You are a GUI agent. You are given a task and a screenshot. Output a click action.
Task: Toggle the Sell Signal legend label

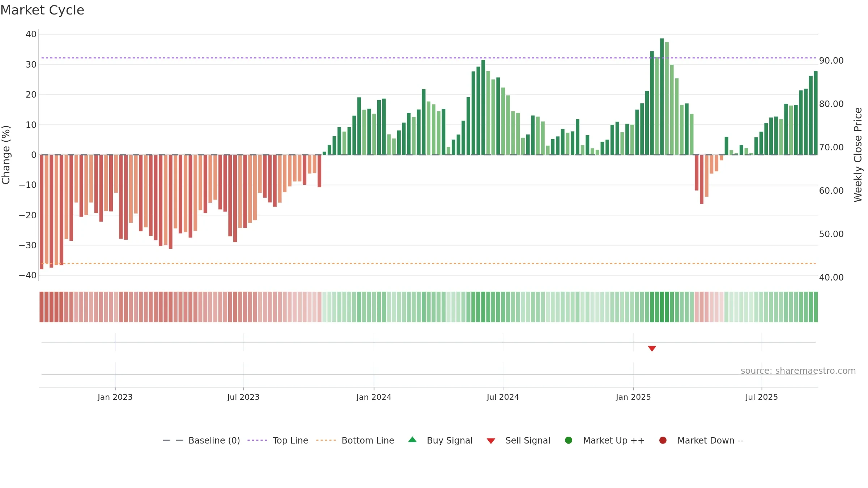coord(528,440)
